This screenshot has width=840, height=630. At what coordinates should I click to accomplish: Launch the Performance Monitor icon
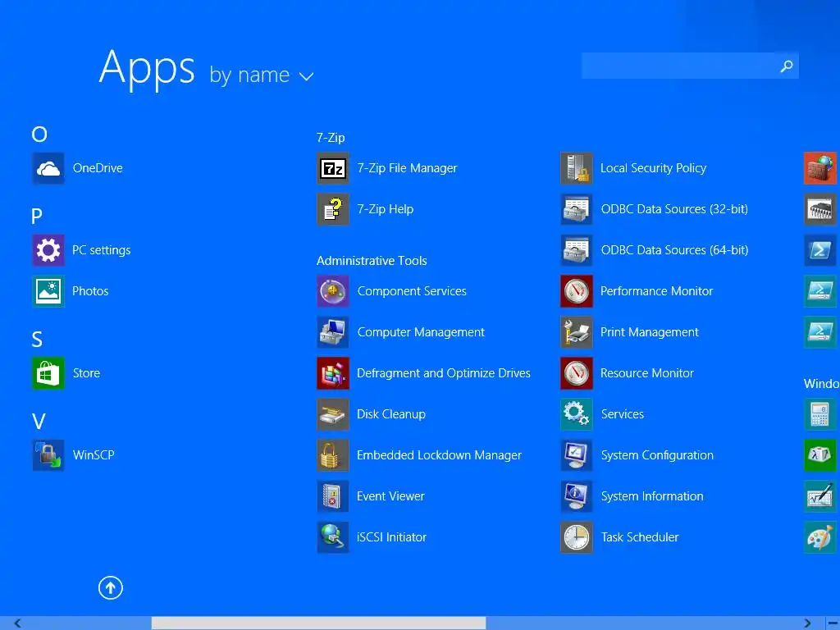point(577,291)
